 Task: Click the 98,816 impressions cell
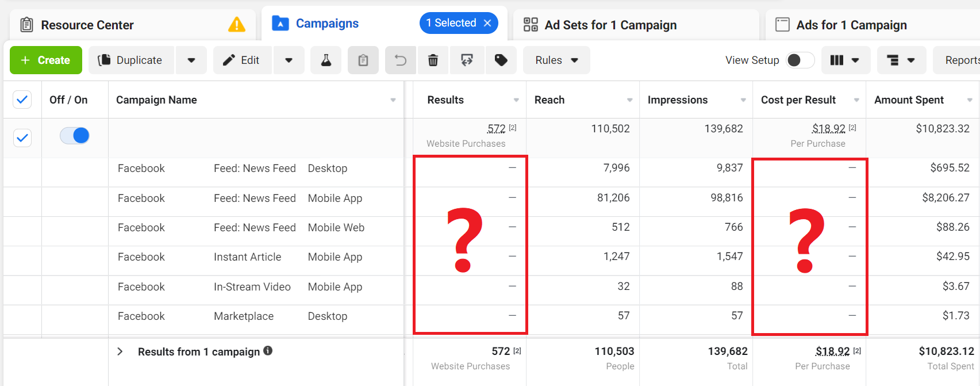pos(727,198)
